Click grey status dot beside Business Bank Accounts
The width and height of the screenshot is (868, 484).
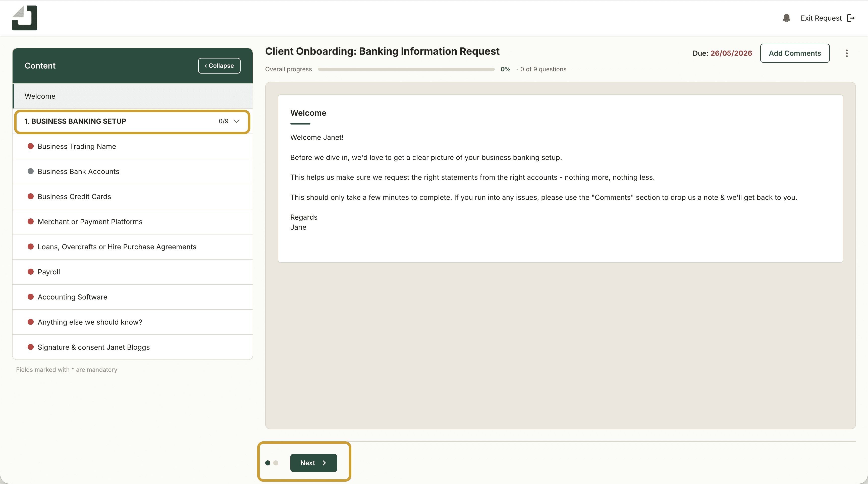[31, 171]
